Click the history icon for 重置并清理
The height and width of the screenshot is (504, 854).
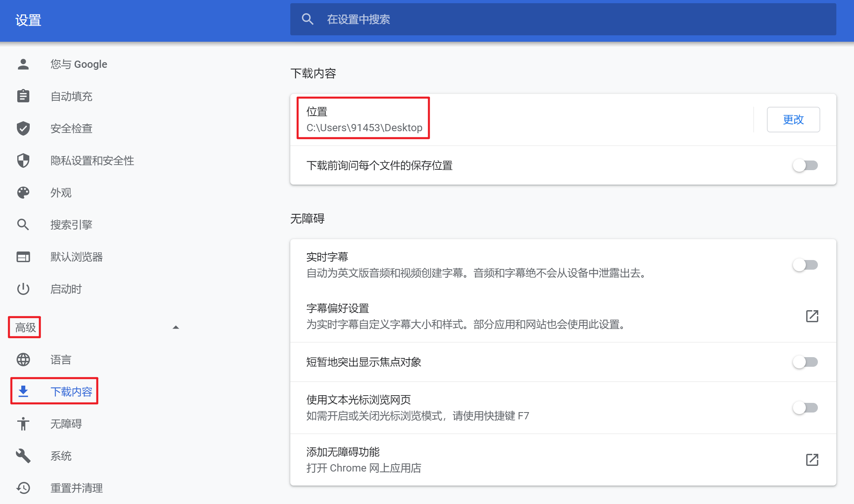23,488
